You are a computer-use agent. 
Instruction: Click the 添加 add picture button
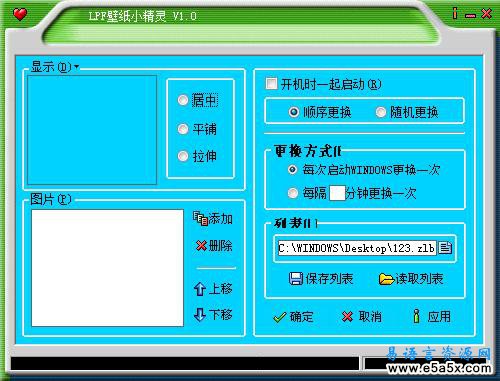click(x=213, y=219)
